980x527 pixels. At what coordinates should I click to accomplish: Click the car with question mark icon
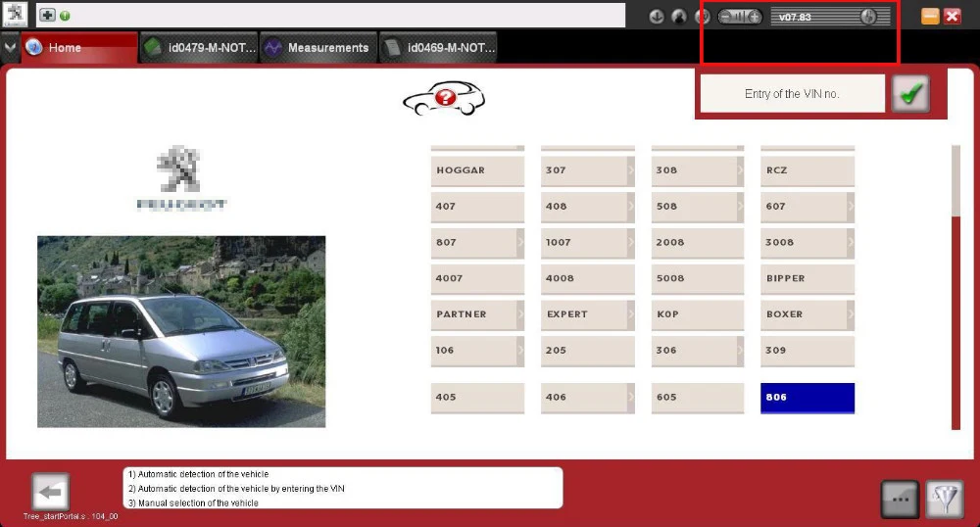[x=444, y=98]
